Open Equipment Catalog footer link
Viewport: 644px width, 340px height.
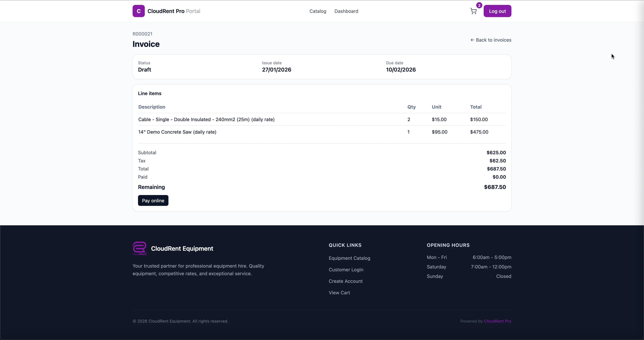pyautogui.click(x=349, y=258)
